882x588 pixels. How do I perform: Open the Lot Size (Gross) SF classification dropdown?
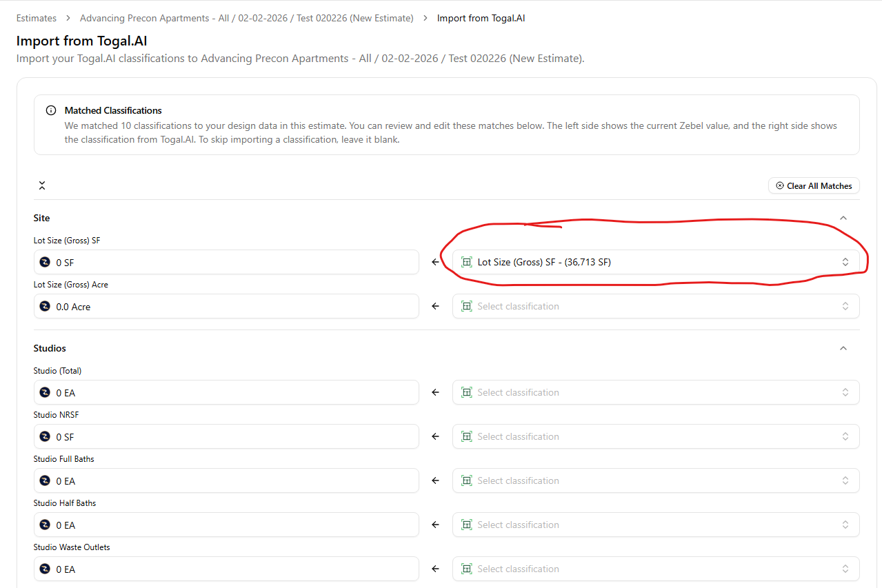655,262
